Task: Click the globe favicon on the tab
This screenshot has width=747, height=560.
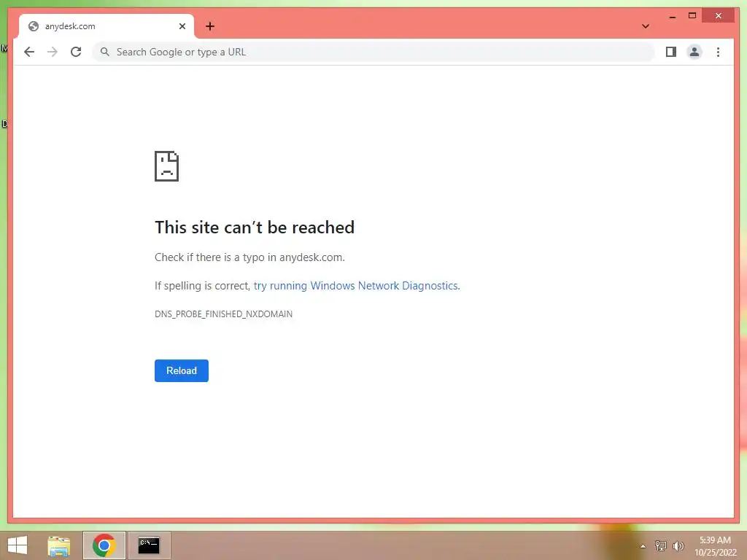Action: (x=34, y=26)
